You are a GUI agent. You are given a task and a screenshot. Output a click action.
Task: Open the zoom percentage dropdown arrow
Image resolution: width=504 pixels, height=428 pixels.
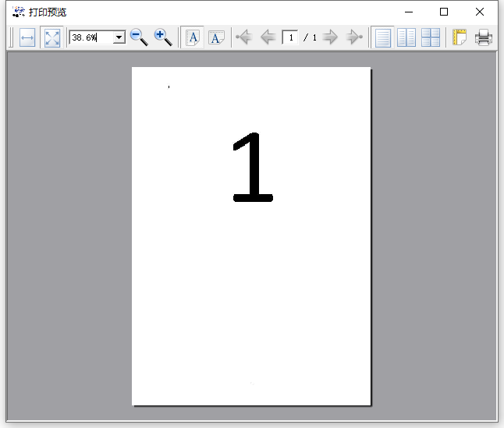coord(119,37)
